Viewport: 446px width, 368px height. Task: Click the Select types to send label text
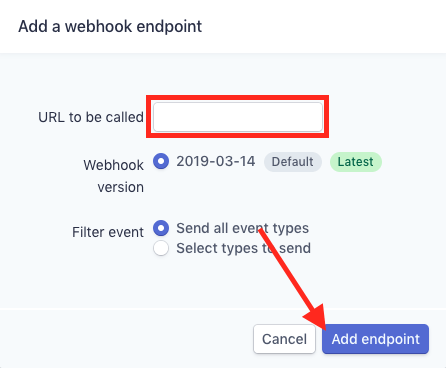[x=243, y=248]
